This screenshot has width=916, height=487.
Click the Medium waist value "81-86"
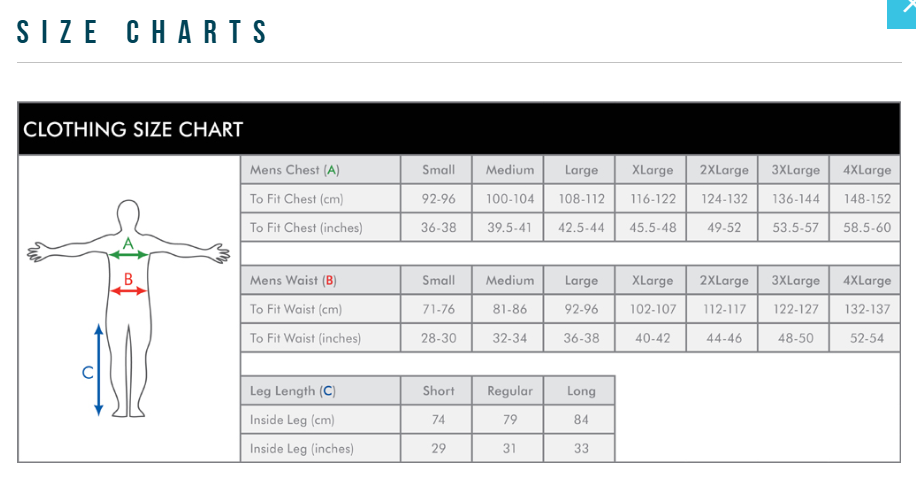[x=510, y=310]
